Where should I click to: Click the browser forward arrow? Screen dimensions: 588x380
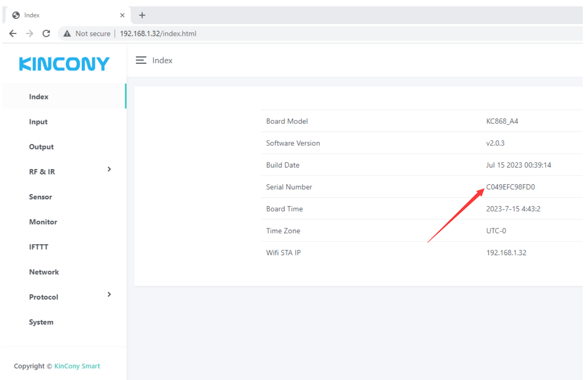pyautogui.click(x=30, y=33)
